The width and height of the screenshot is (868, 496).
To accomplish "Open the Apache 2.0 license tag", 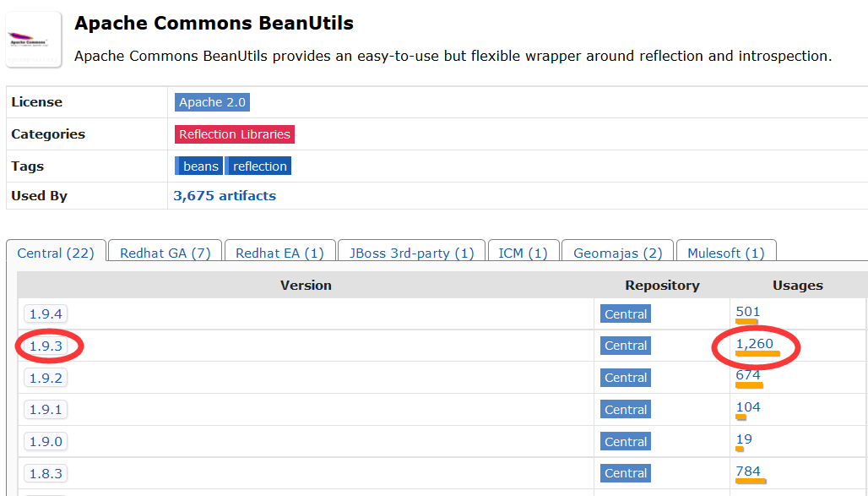I will (212, 102).
